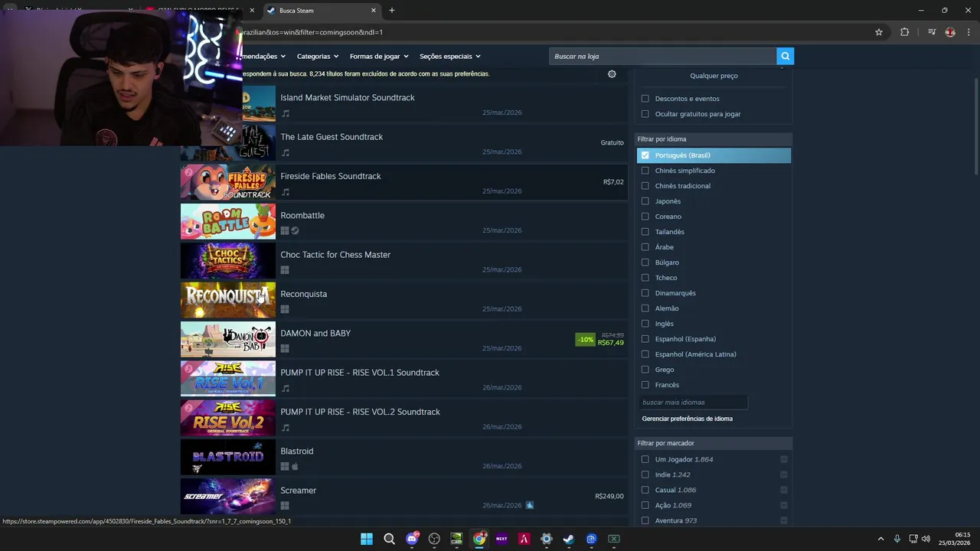The height and width of the screenshot is (551, 980).
Task: Exclude the Casual tag icon
Action: (x=784, y=490)
